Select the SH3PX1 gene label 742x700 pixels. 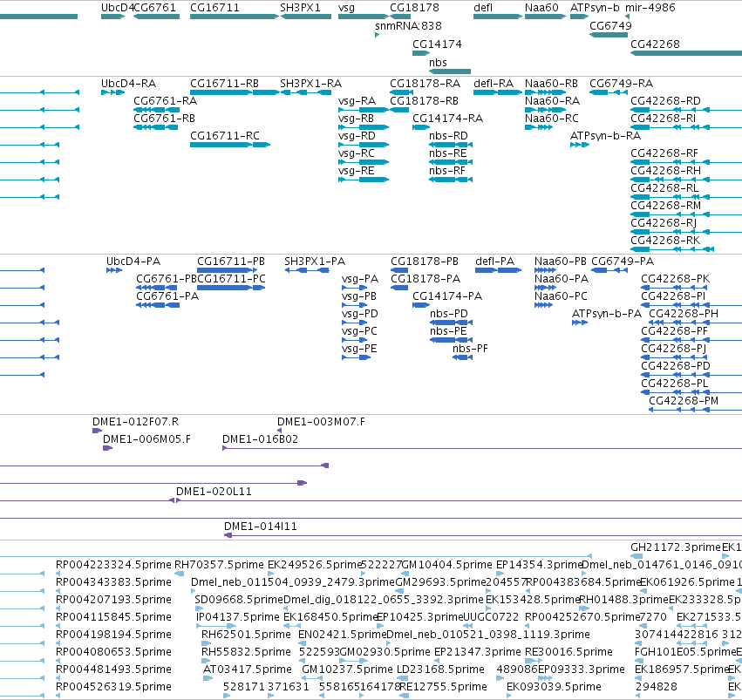(300, 8)
